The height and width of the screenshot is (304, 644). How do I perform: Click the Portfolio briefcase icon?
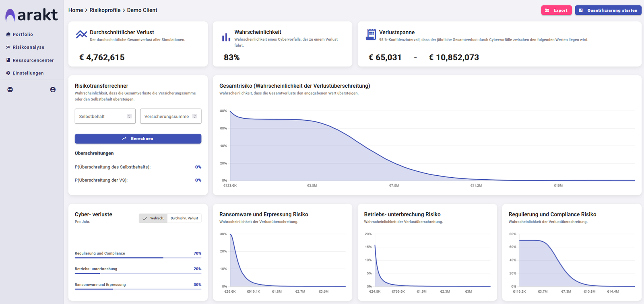click(x=8, y=35)
